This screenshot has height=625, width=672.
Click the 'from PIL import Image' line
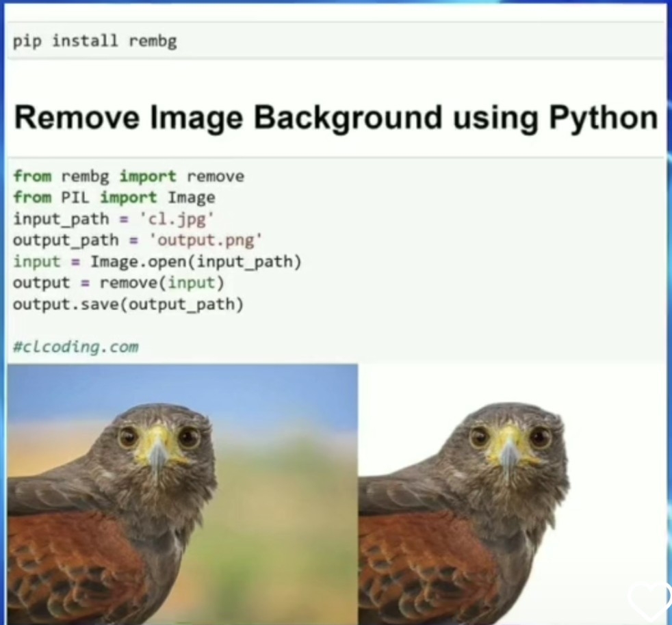pyautogui.click(x=114, y=198)
